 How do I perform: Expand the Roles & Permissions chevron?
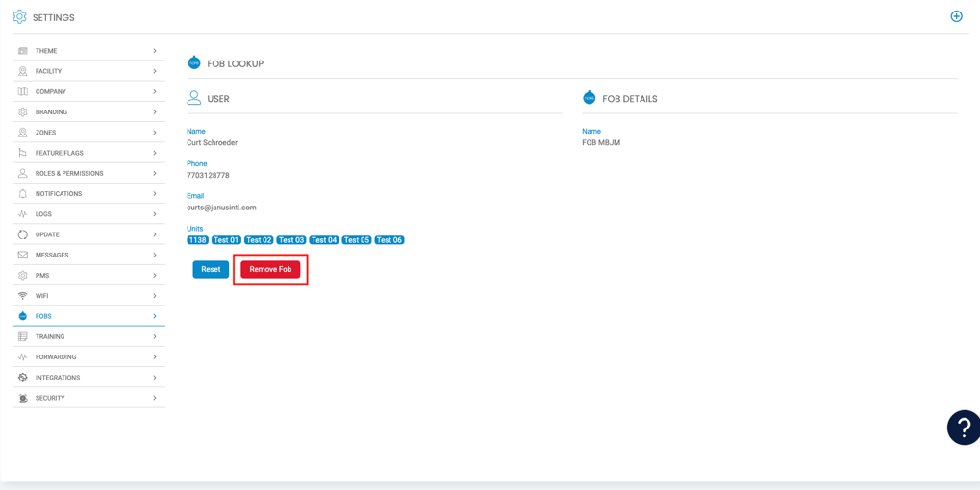coord(154,174)
